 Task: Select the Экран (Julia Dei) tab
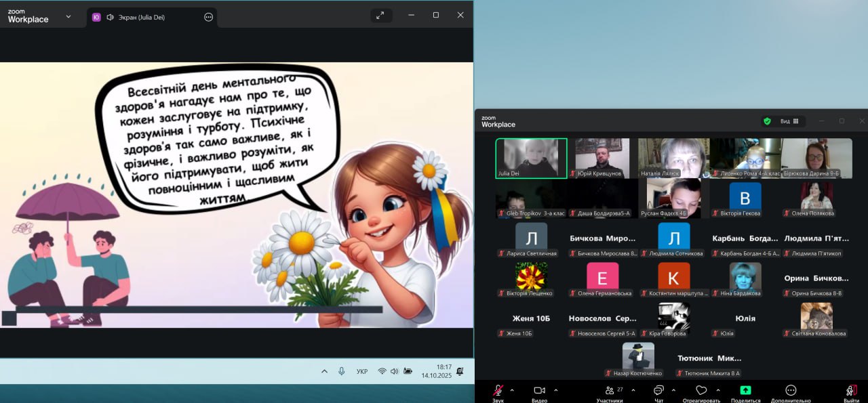point(144,17)
